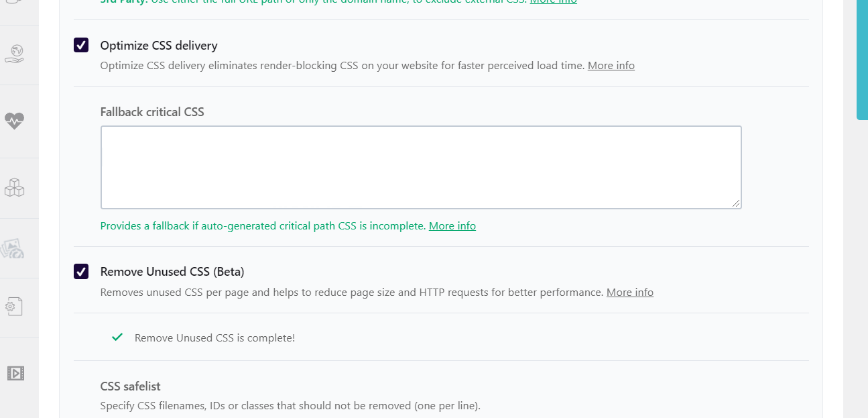
Task: Click the Remove Unused CSS is complete message
Action: pos(214,338)
